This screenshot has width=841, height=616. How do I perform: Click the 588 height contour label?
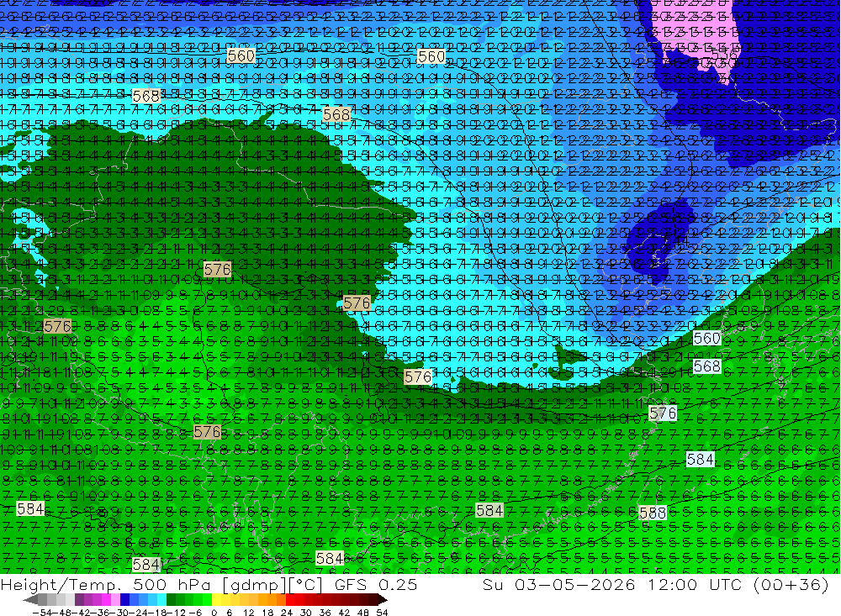(x=653, y=513)
